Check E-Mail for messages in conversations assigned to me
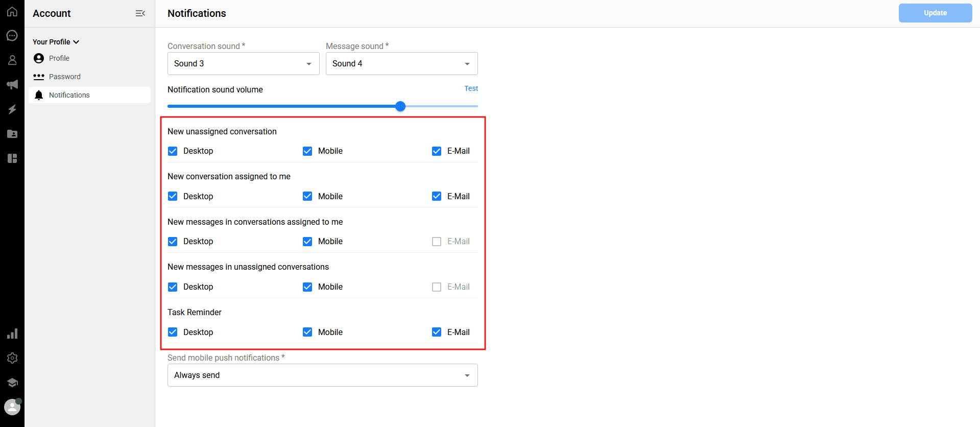Screen dimensions: 980x427 (437, 242)
